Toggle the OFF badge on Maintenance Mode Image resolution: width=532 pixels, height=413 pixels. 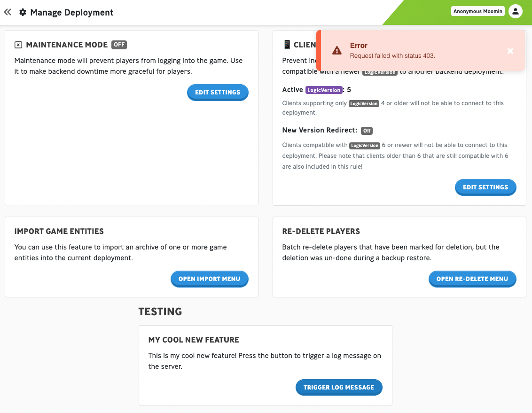pyautogui.click(x=119, y=45)
